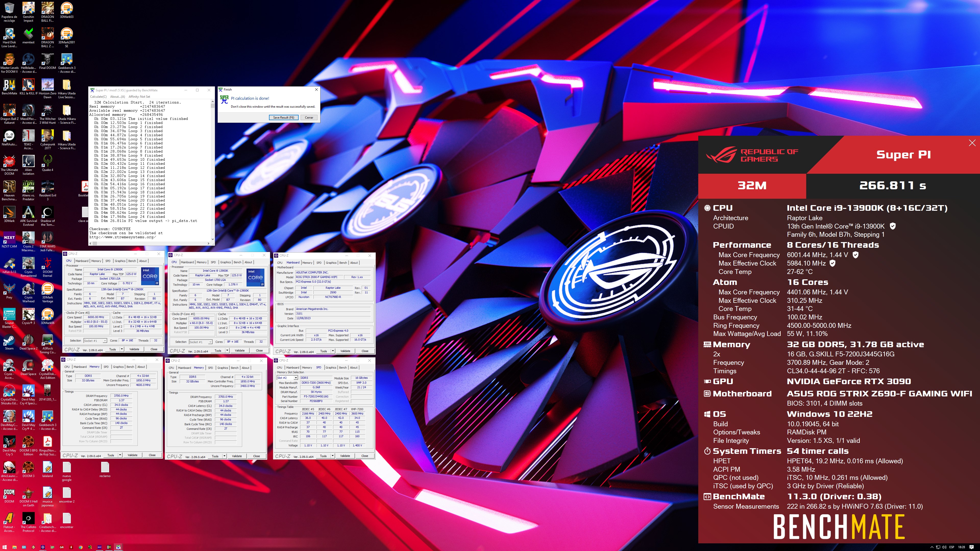Click the Super PI taskbar icon

tap(118, 547)
